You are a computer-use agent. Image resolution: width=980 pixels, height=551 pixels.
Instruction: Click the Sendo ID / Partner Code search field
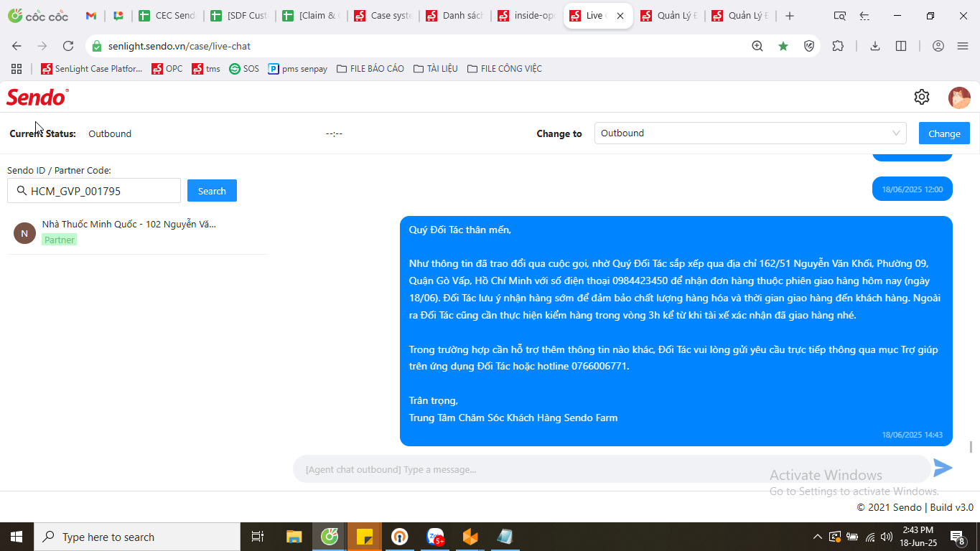tap(94, 191)
